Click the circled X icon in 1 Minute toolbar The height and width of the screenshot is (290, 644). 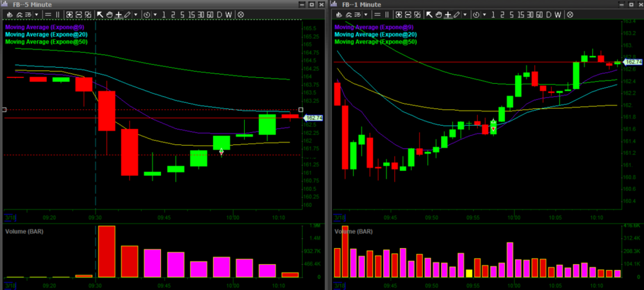570,14
